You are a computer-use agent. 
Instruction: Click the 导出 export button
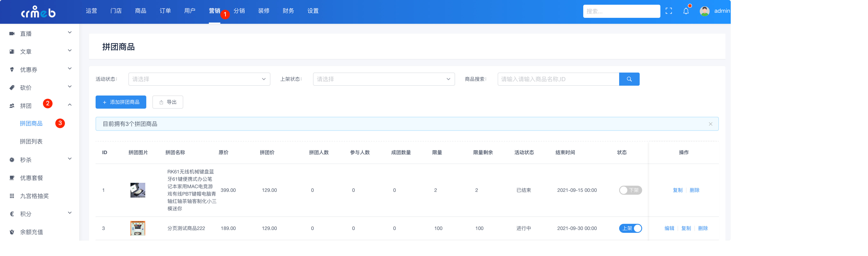point(167,102)
